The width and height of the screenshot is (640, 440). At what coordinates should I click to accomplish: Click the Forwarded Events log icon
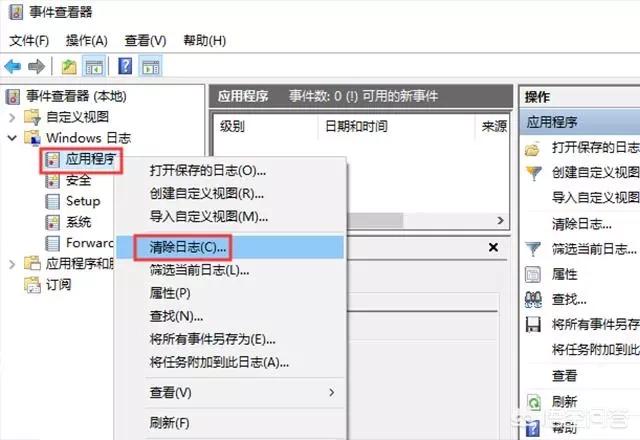coord(52,243)
